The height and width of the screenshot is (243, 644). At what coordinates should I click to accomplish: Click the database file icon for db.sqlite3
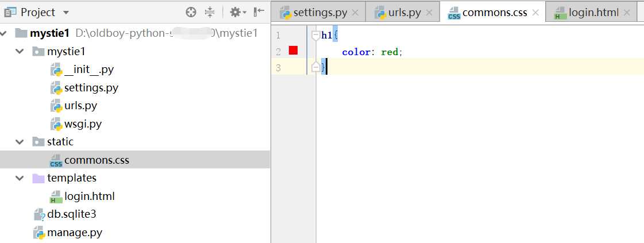pos(40,214)
